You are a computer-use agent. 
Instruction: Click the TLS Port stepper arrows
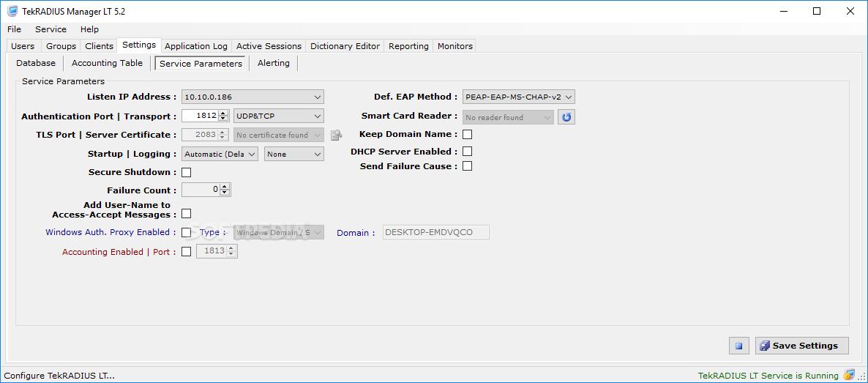223,135
